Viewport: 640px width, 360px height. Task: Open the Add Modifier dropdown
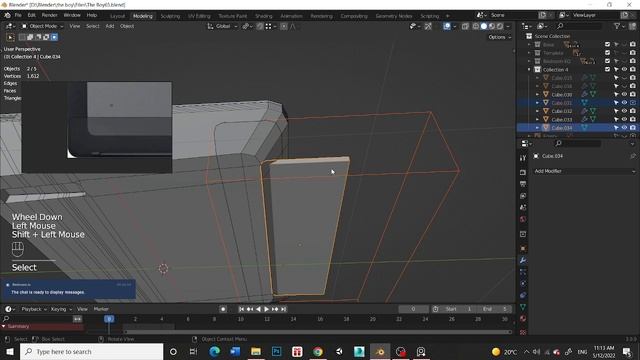point(584,171)
